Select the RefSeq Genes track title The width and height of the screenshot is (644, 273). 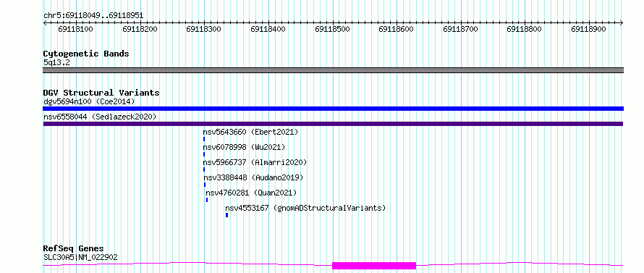(x=73, y=249)
